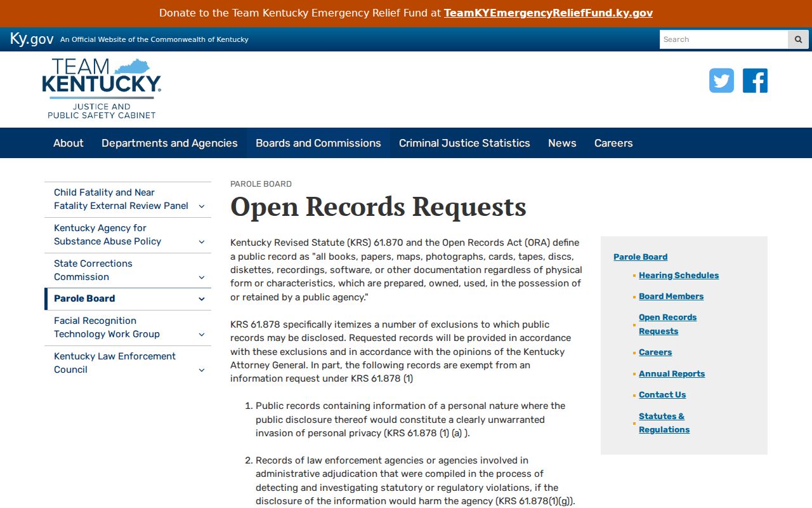Image resolution: width=812 pixels, height=508 pixels.
Task: Open the Facebook page icon
Action: (x=755, y=81)
